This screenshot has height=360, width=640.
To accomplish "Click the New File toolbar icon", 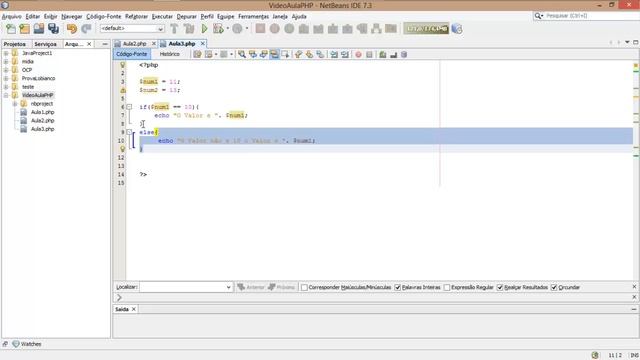I will coord(11,29).
